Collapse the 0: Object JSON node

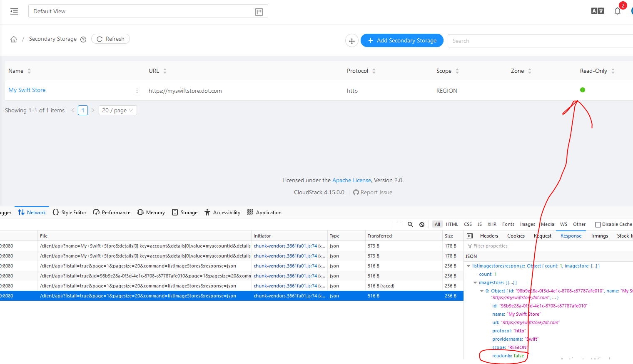(482, 291)
